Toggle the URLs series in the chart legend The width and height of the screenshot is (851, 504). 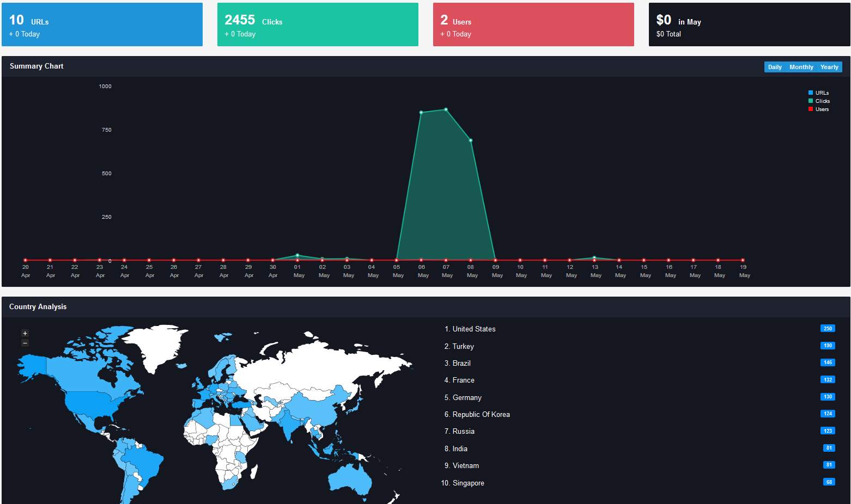click(x=818, y=93)
